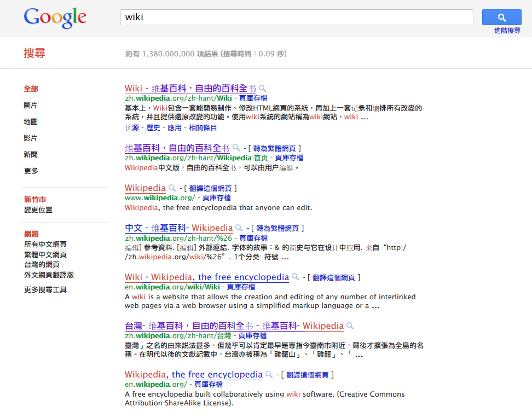Expand 更多搜尋工具 options
532x418 pixels.
coord(45,289)
